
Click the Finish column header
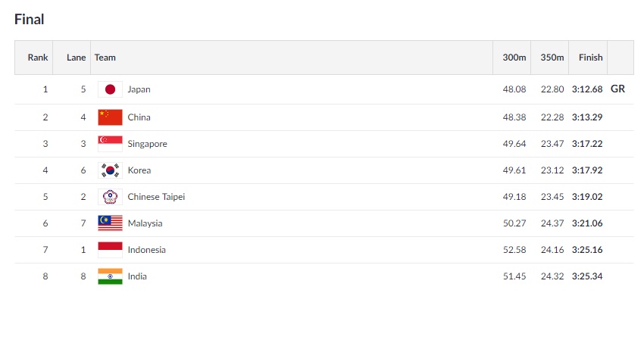[590, 58]
